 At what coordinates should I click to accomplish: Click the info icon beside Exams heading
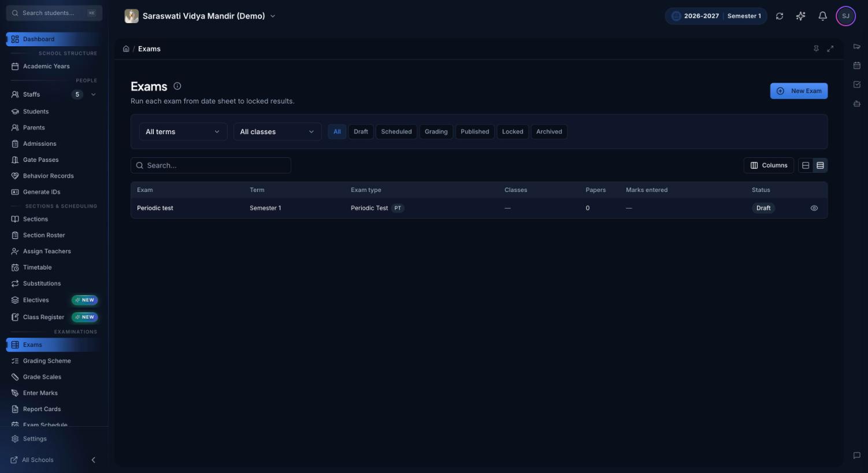tap(177, 86)
